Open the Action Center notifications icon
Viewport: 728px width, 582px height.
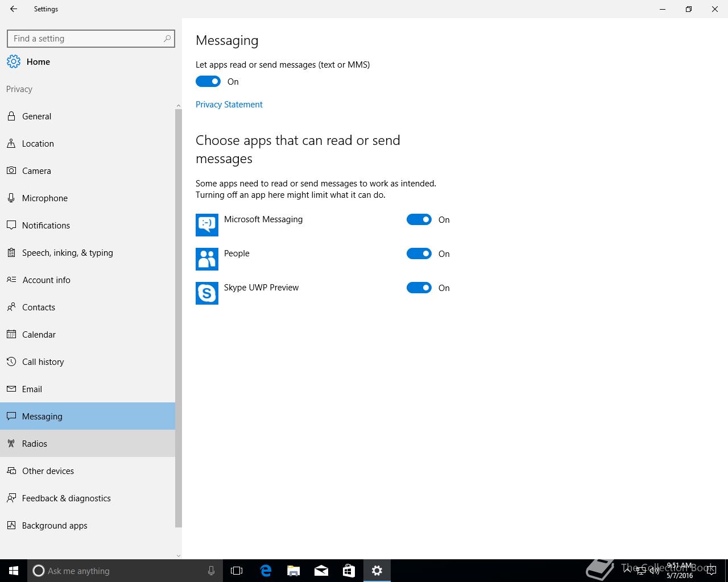(712, 571)
